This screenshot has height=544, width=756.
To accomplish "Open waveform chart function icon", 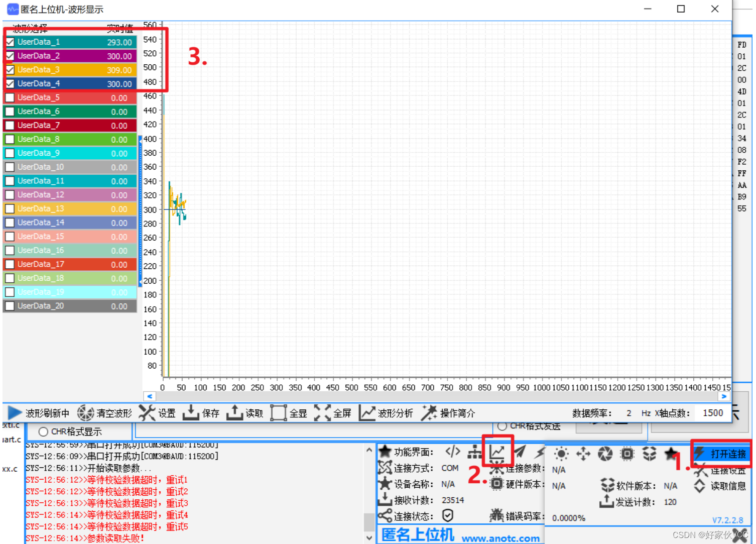I will click(497, 452).
